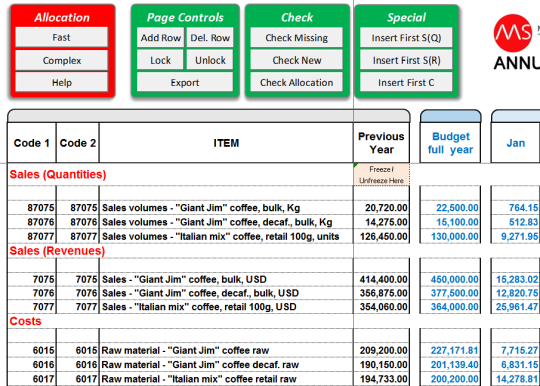Click Insert First C button
The image size is (540, 386).
(x=406, y=82)
